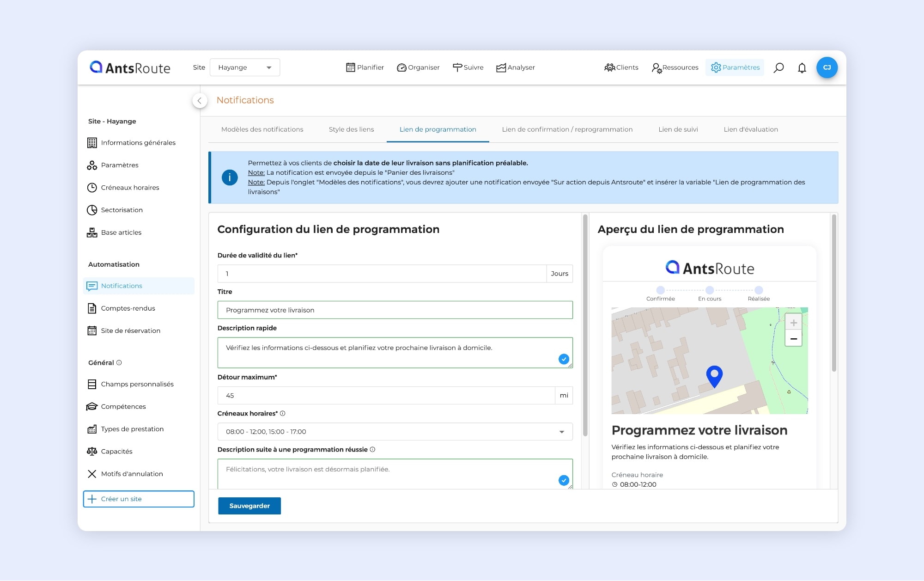Open the Modèles des notifications tab

coord(262,129)
